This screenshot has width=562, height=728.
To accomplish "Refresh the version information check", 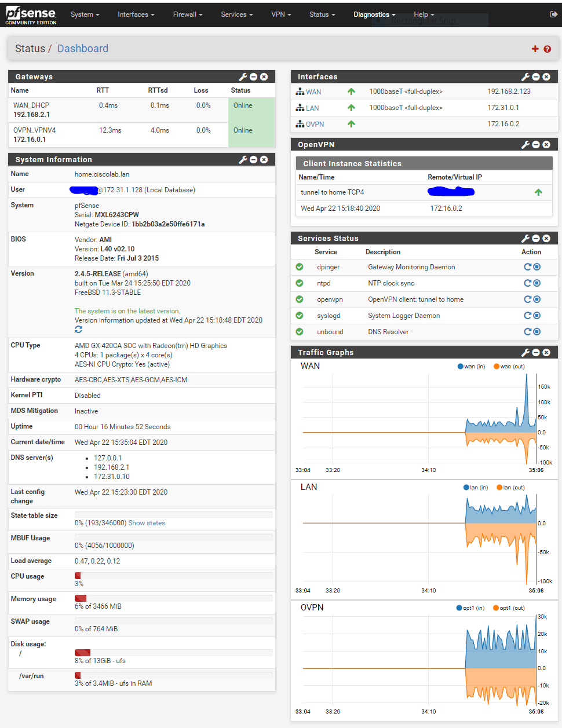I will pos(78,329).
